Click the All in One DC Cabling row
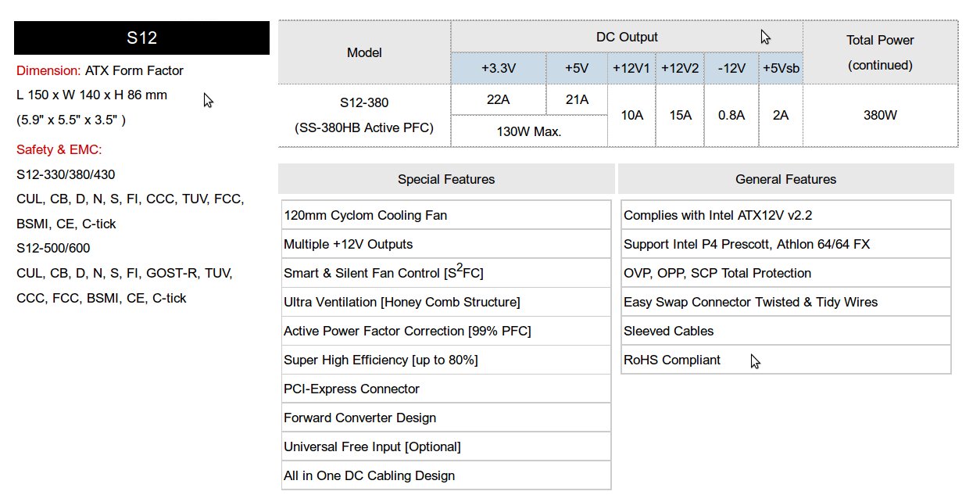The image size is (980, 502). (446, 475)
